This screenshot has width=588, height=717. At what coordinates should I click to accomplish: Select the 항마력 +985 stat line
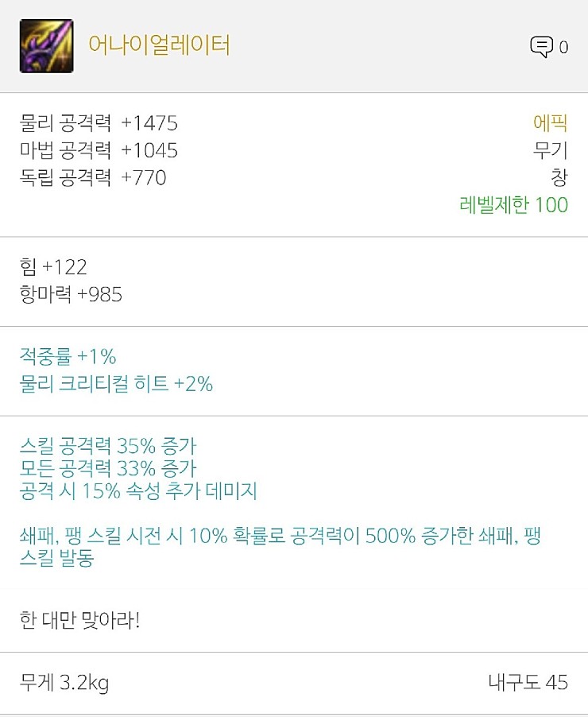click(x=71, y=295)
